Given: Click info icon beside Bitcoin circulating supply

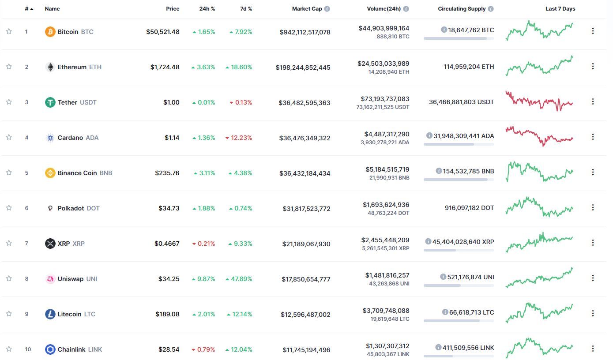Looking at the screenshot, I should [444, 30].
